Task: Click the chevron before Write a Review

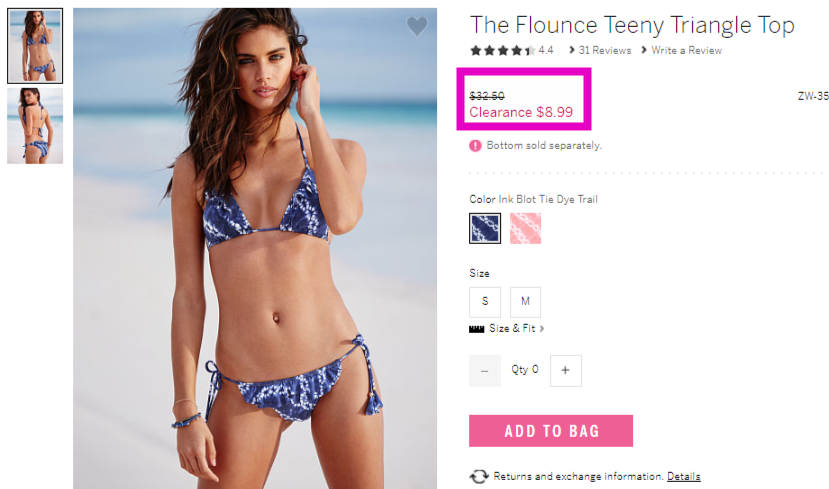Action: (x=644, y=50)
